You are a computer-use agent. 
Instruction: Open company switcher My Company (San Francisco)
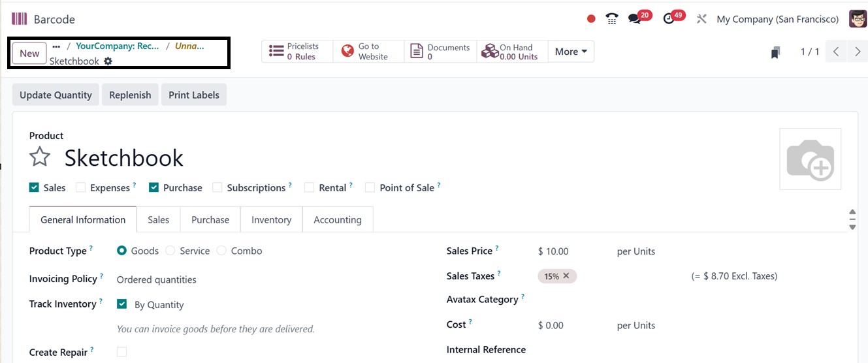(x=777, y=19)
